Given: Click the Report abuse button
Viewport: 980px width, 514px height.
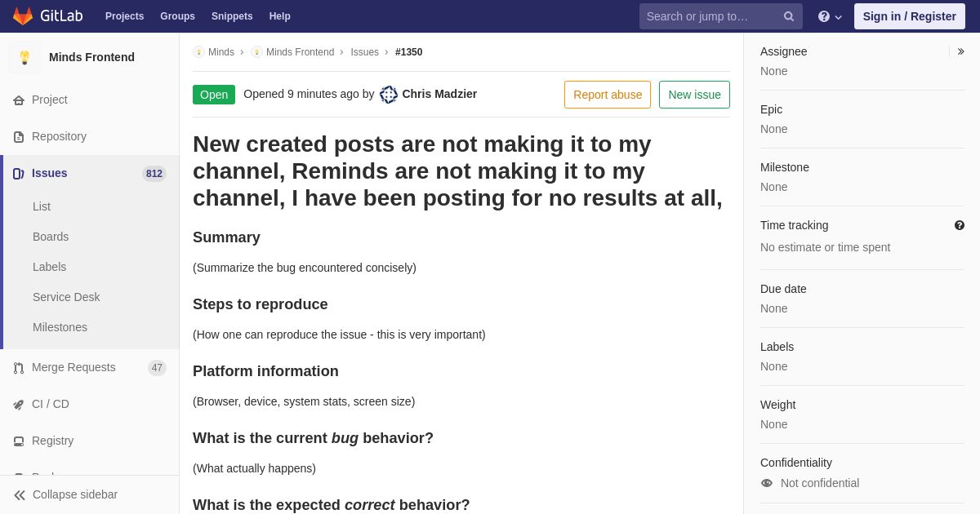Looking at the screenshot, I should [x=608, y=95].
